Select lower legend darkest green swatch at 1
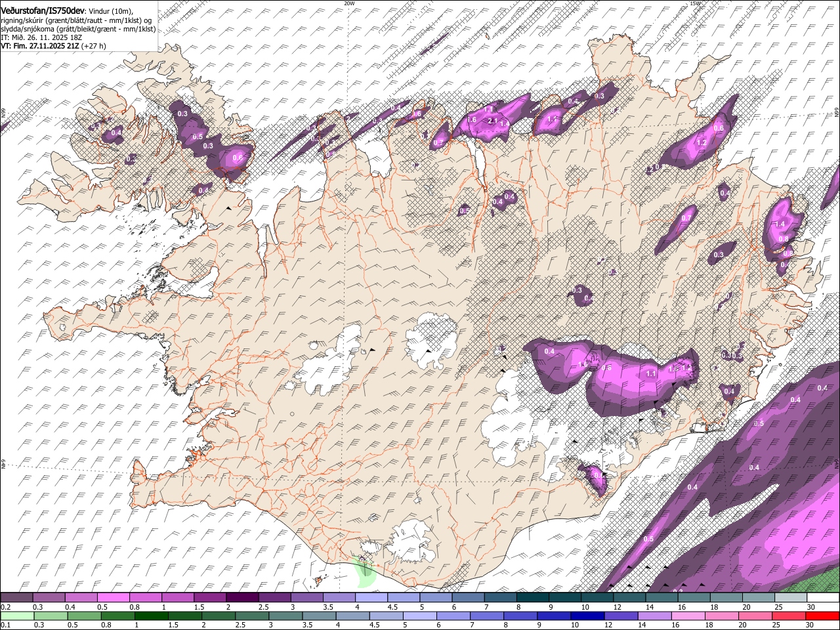Viewport: 840px width, 630px height. point(152,616)
